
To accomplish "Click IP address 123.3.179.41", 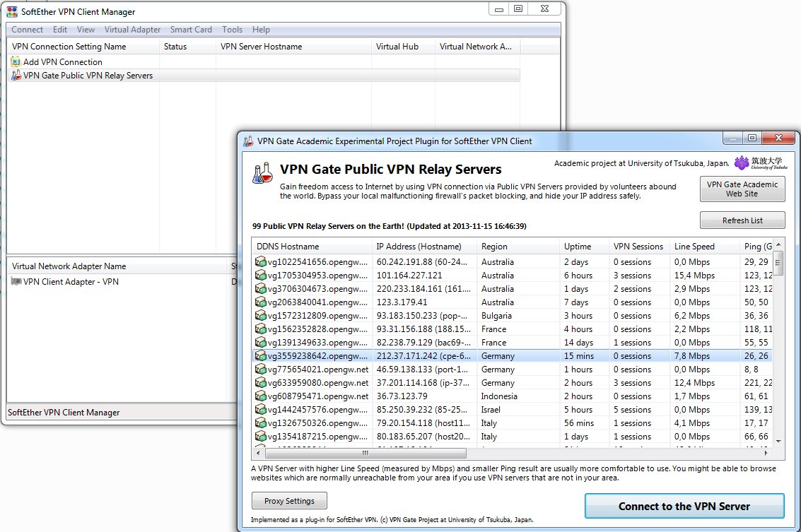I will (x=402, y=302).
